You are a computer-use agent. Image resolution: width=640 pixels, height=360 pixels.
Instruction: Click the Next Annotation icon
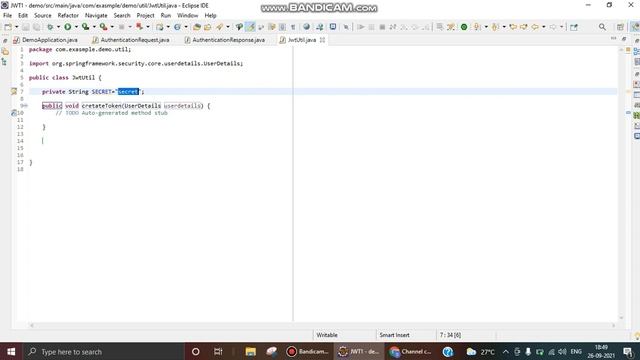click(477, 27)
